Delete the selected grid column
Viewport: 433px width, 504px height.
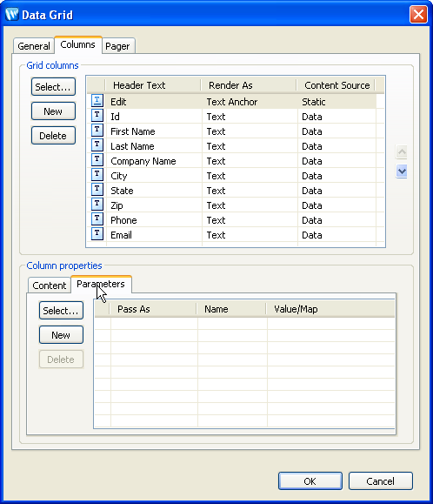(x=53, y=135)
